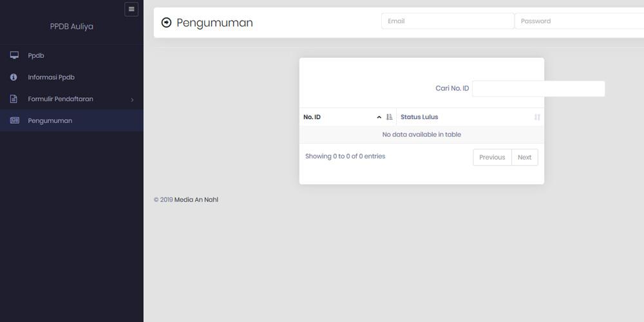Click the Previous pagination button

pos(492,157)
